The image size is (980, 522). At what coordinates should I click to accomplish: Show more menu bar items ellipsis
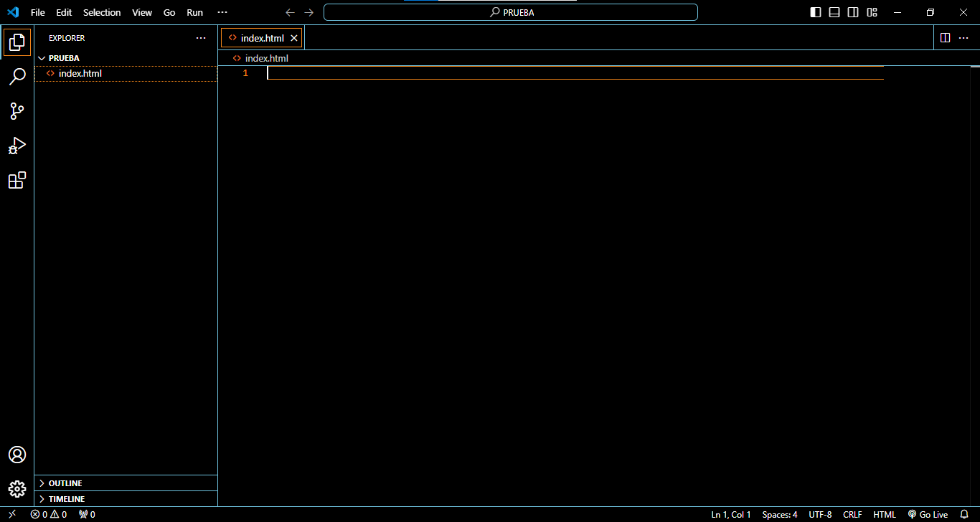222,12
